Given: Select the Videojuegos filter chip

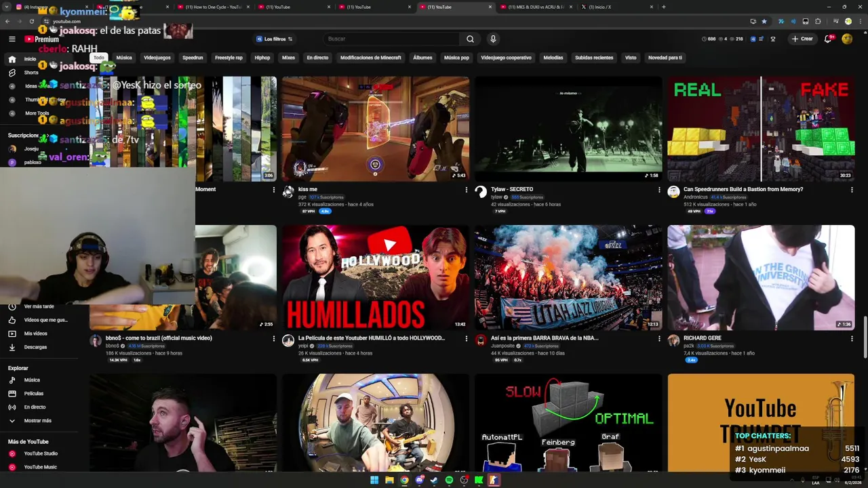Looking at the screenshot, I should tap(157, 58).
